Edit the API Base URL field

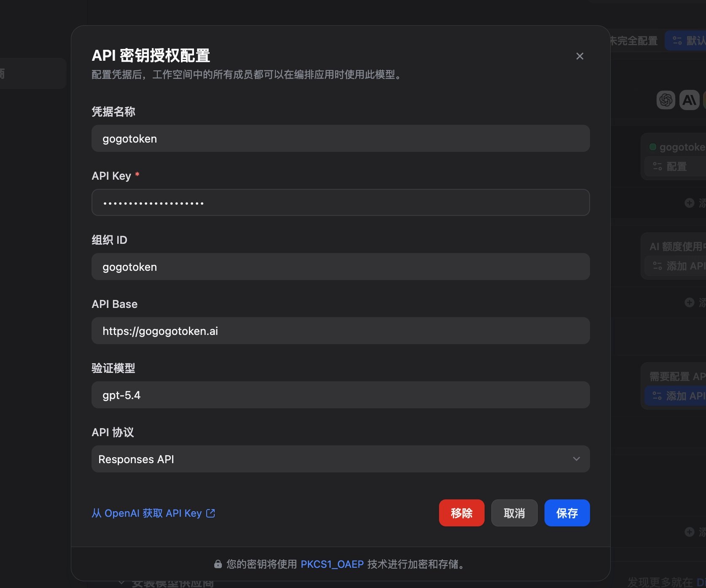(340, 331)
